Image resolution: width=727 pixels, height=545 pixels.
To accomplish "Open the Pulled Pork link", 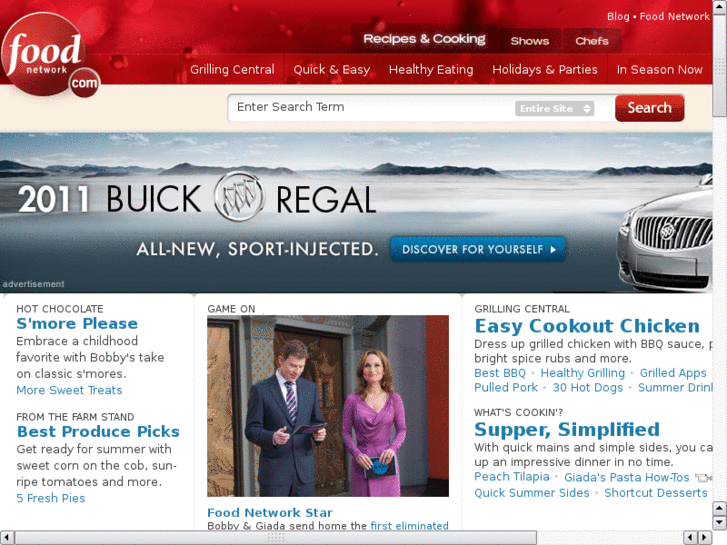I will [506, 387].
